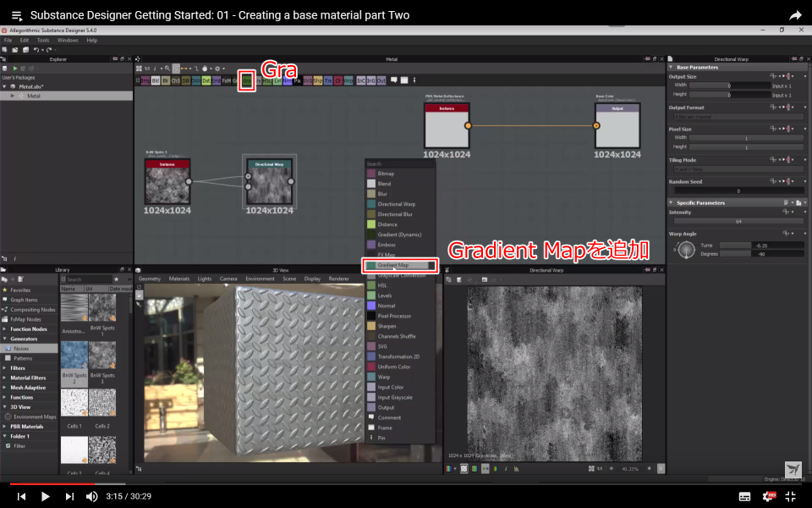This screenshot has width=812, height=508.
Task: Collapse the Base Parameters section
Action: click(671, 68)
